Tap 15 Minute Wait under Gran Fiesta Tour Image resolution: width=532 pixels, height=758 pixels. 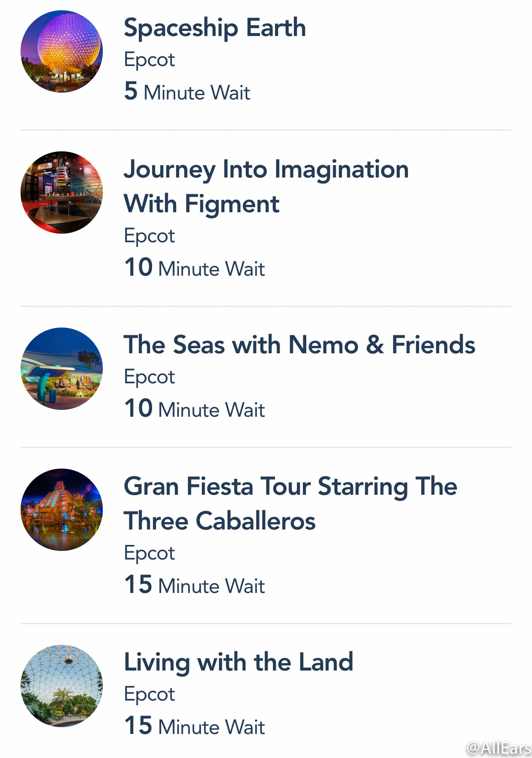point(194,585)
